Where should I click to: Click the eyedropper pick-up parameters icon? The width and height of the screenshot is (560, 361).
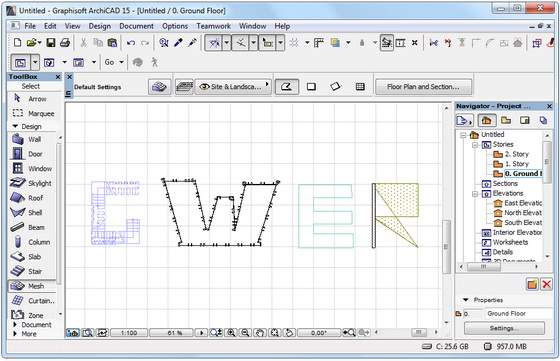(178, 43)
